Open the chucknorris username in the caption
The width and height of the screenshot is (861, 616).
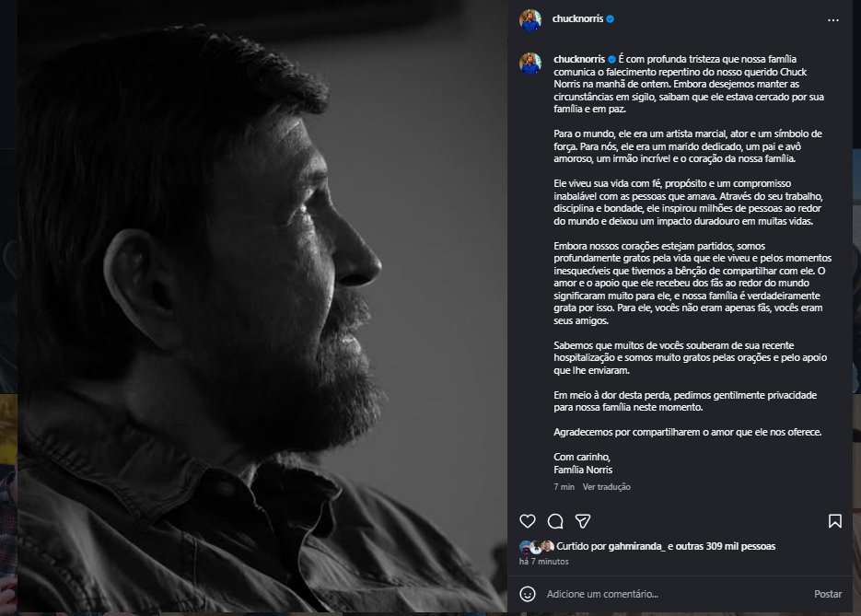[x=579, y=59]
